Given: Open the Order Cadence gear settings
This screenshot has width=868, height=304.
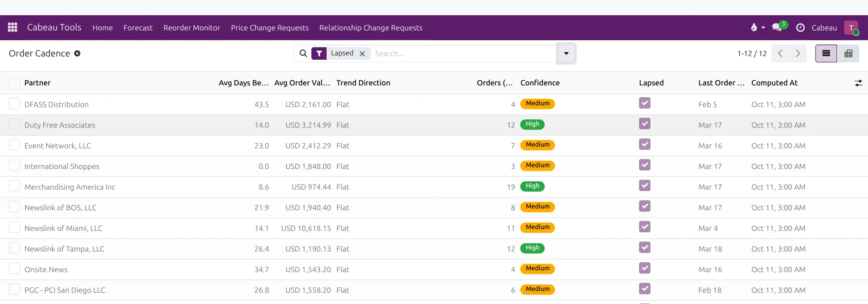Looking at the screenshot, I should pos(77,54).
